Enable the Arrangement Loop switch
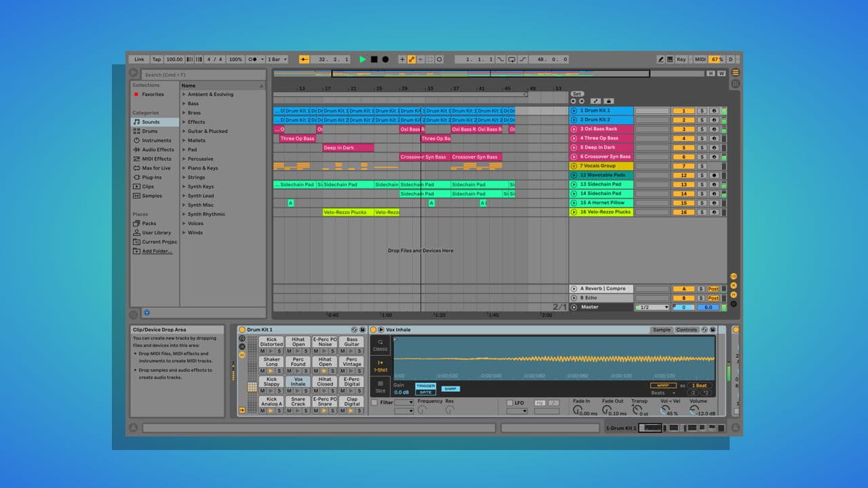The width and height of the screenshot is (868, 488). click(511, 60)
